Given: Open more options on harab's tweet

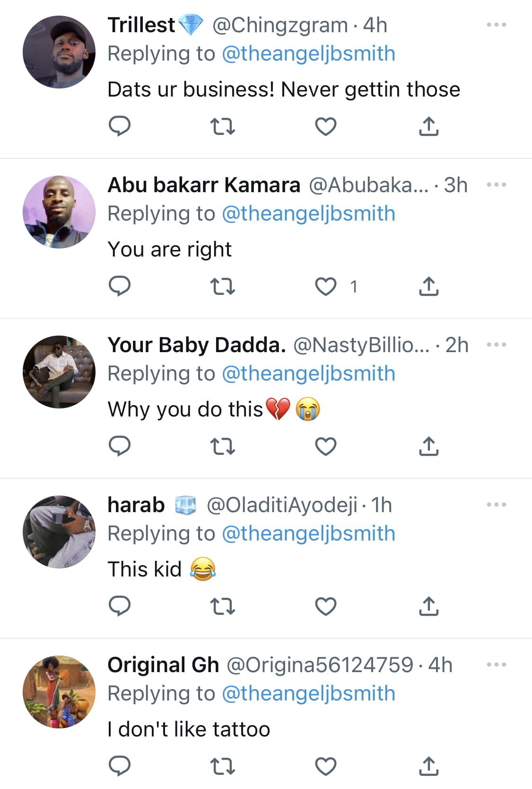Looking at the screenshot, I should pos(497,505).
